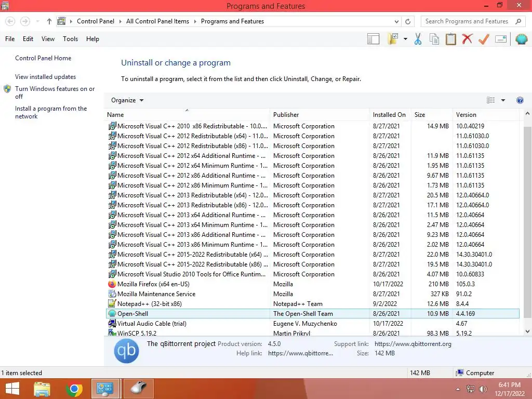Sort by the Installed On column header

389,115
